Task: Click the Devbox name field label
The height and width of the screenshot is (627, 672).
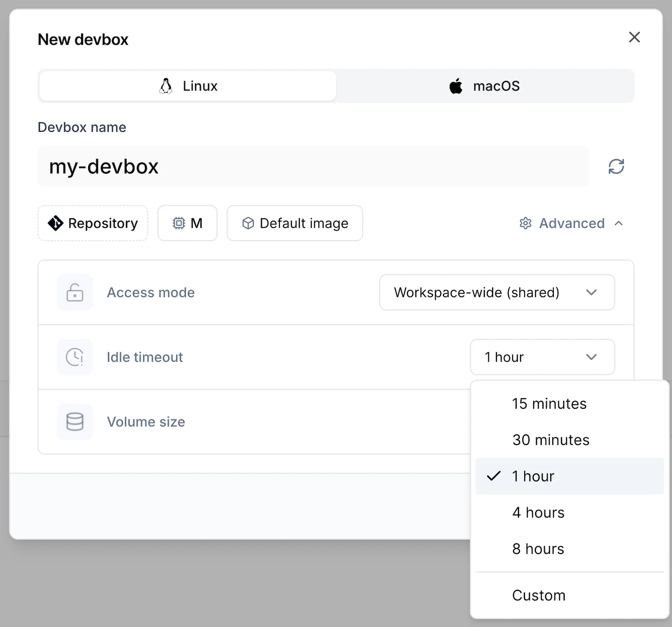Action: tap(82, 127)
